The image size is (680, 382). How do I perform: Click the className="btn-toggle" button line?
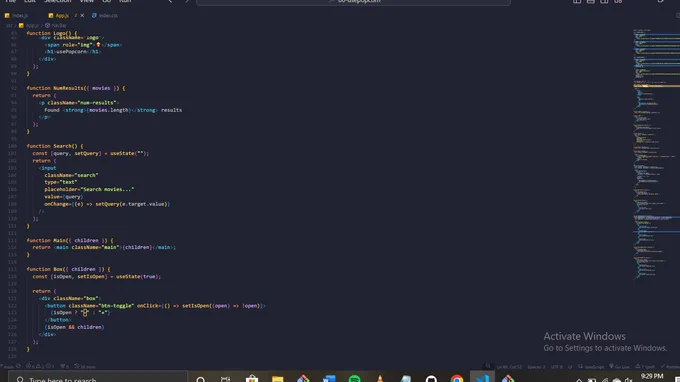pos(155,306)
